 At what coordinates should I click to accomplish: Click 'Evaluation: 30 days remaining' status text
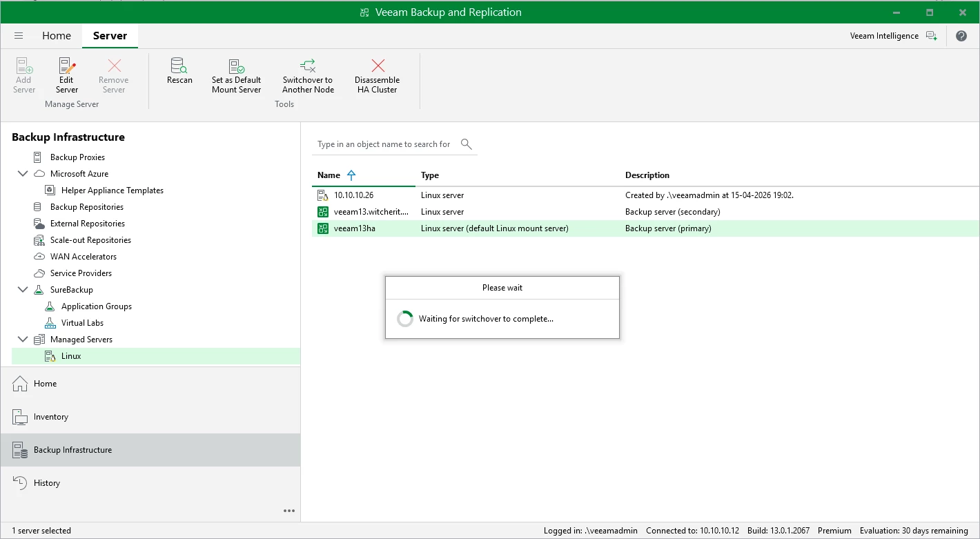914,531
